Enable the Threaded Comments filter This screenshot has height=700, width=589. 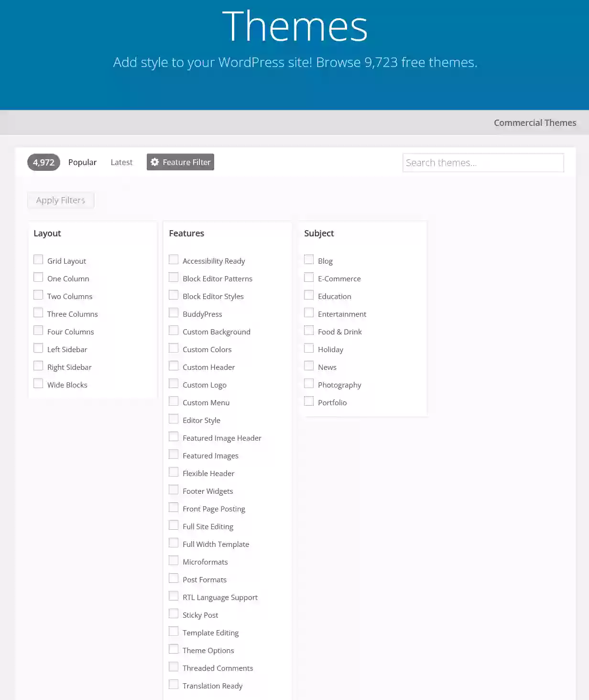pos(174,667)
